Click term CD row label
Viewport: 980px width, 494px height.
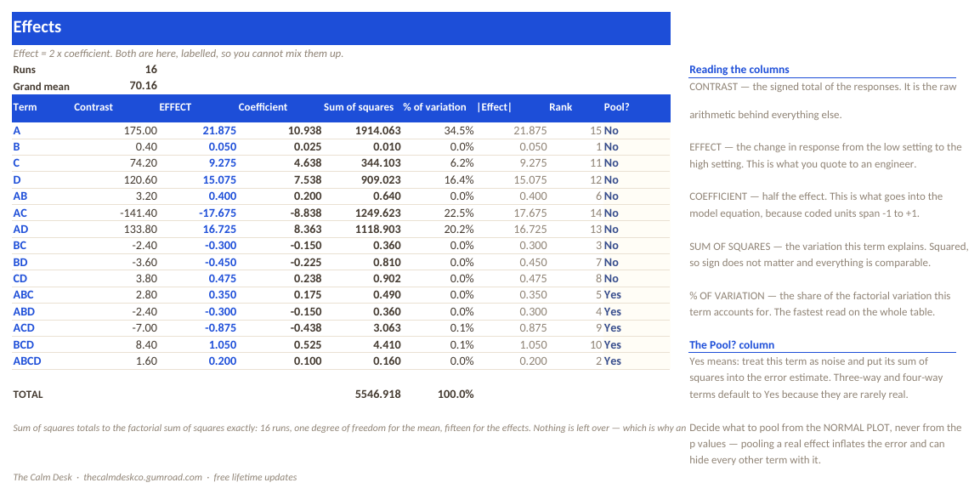point(20,279)
